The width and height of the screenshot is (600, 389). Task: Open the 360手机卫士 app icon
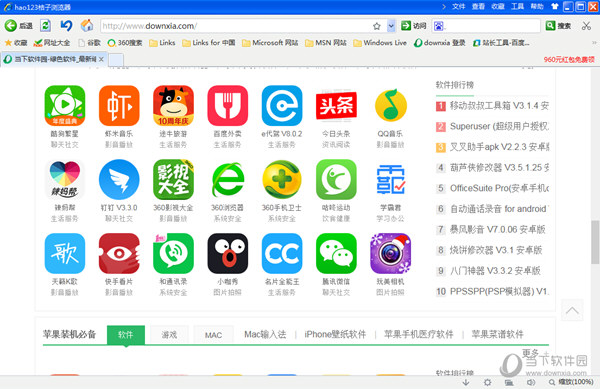[x=282, y=179]
